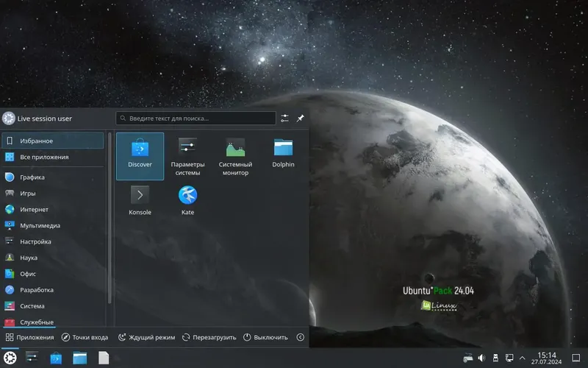Screen dimensions: 588x368
Task: Switch to Точки входа tab
Action: coord(85,337)
